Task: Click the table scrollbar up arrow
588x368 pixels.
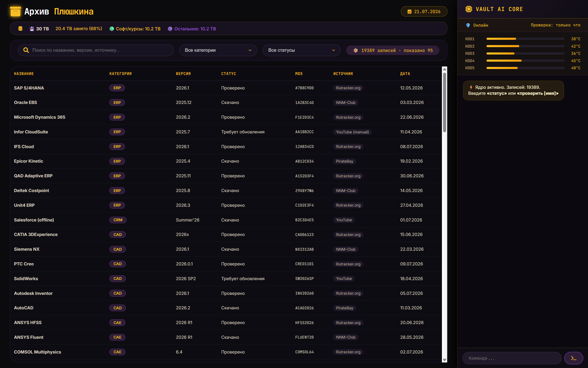Action: 444,69
